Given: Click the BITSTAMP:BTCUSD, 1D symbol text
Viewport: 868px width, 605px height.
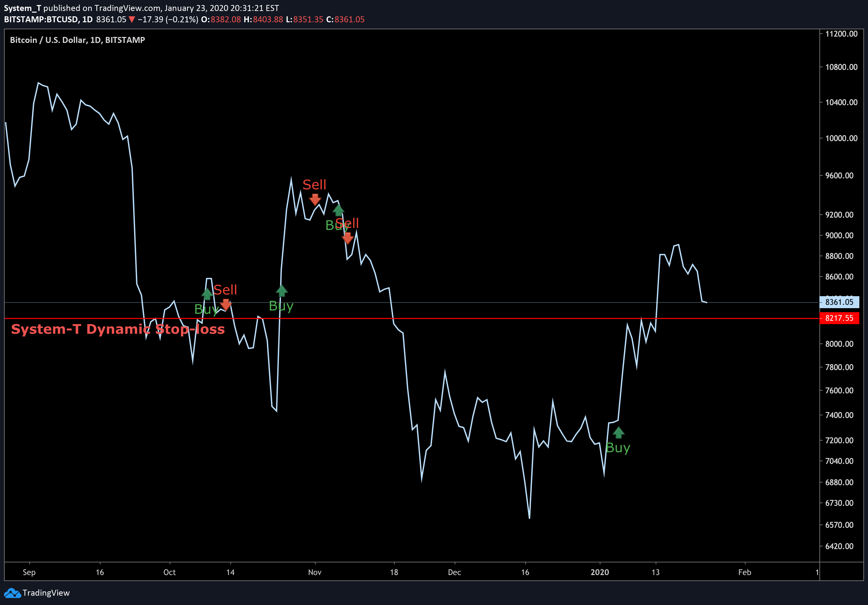Looking at the screenshot, I should [48, 20].
